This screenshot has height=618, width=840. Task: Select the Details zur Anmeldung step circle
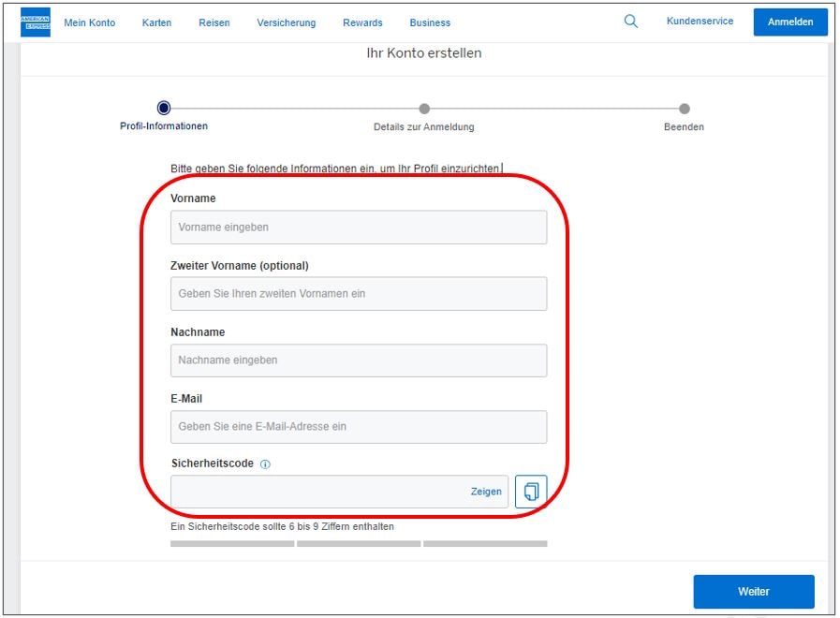coord(424,109)
